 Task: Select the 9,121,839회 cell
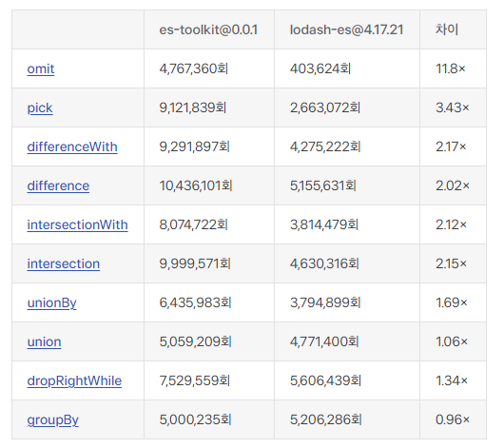pos(209,107)
